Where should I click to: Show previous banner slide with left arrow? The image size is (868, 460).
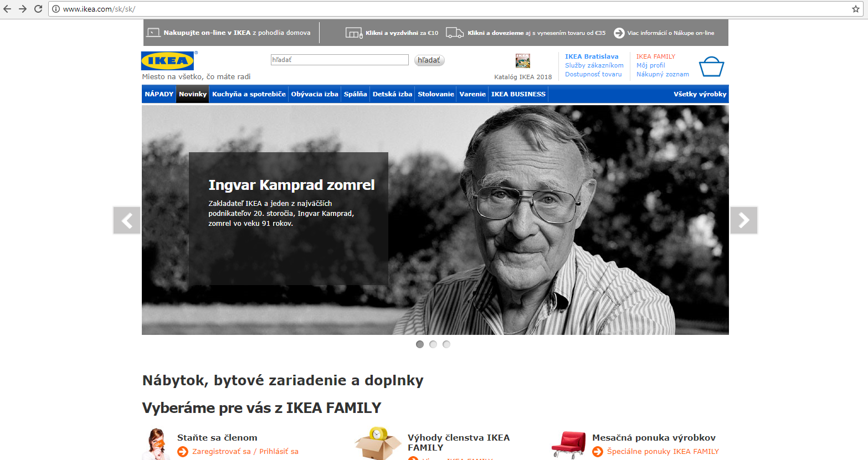pyautogui.click(x=127, y=220)
